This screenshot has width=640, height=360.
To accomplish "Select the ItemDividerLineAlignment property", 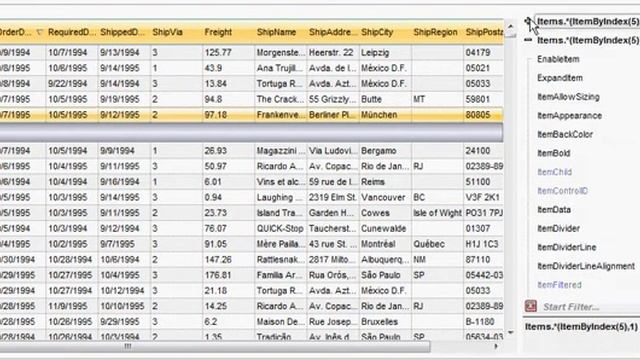I will click(x=586, y=266).
